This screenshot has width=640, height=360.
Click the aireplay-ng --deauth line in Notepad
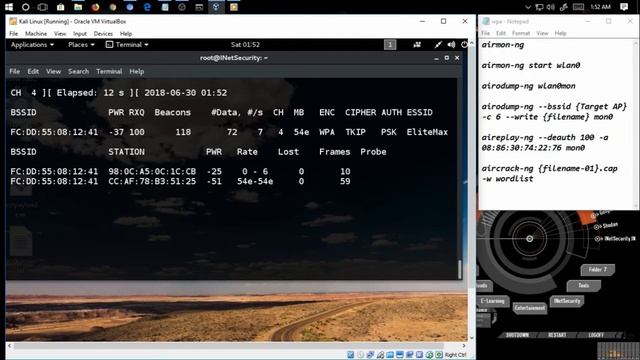click(544, 142)
